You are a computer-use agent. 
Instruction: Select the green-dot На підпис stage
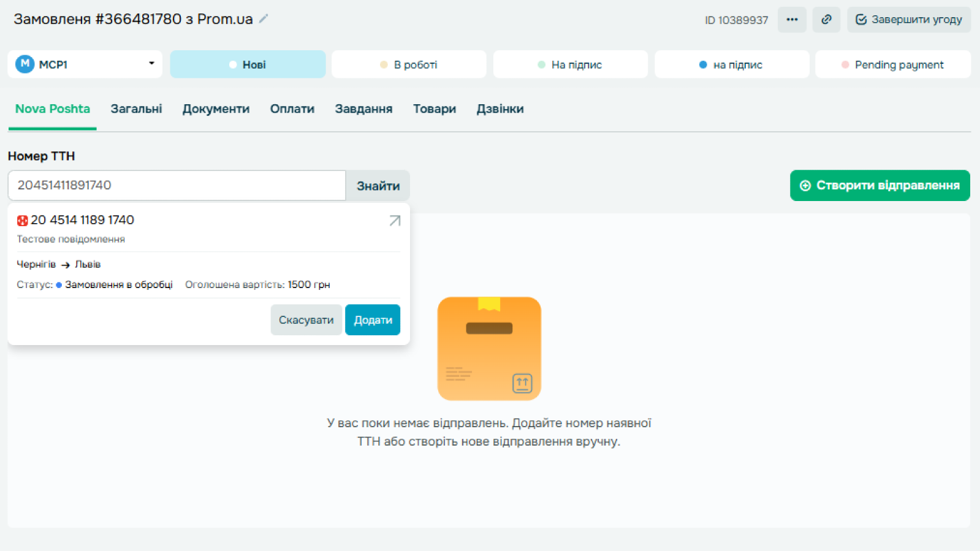point(570,64)
